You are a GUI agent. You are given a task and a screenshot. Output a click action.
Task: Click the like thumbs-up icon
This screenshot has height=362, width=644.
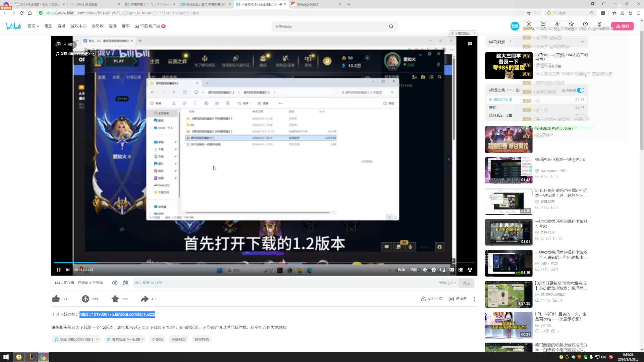pos(56,299)
